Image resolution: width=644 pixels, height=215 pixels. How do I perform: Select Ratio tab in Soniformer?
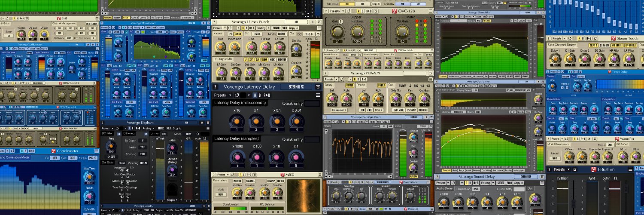[x=455, y=170]
